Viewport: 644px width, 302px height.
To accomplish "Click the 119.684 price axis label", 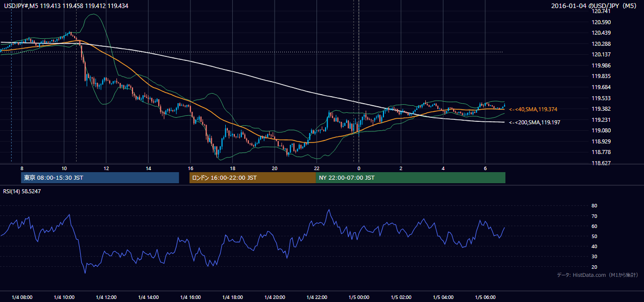I will click(x=602, y=87).
